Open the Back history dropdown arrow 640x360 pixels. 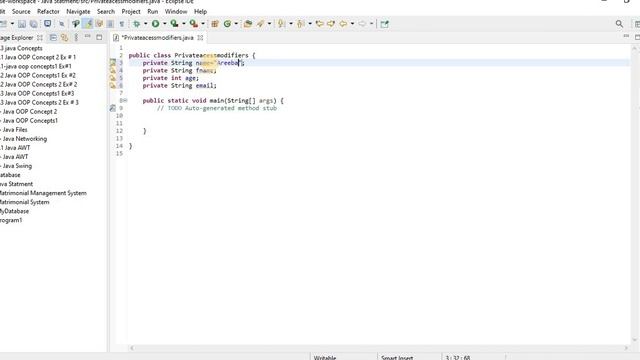[x=352, y=24]
